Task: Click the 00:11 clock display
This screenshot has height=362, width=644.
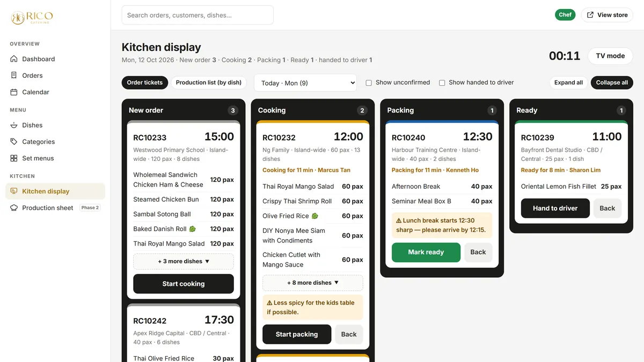Action: [565, 56]
